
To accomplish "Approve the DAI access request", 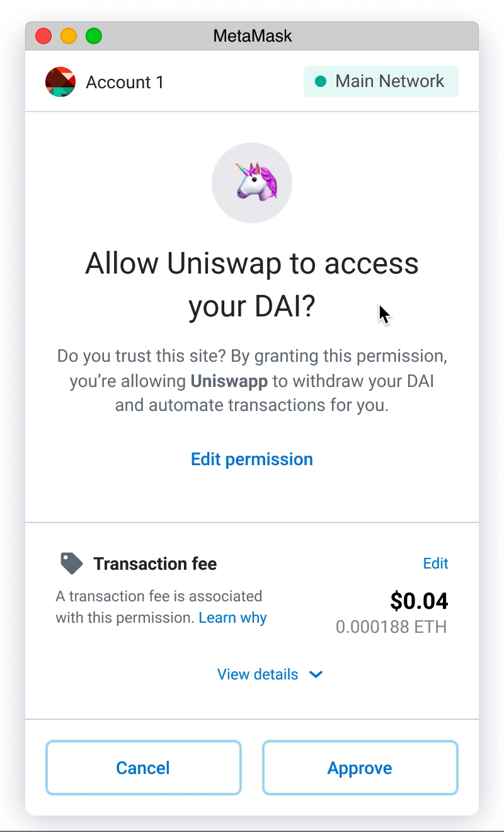I will [x=360, y=768].
